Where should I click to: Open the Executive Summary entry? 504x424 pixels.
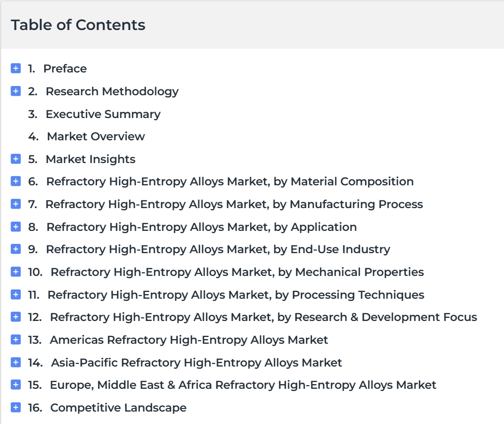pos(103,114)
